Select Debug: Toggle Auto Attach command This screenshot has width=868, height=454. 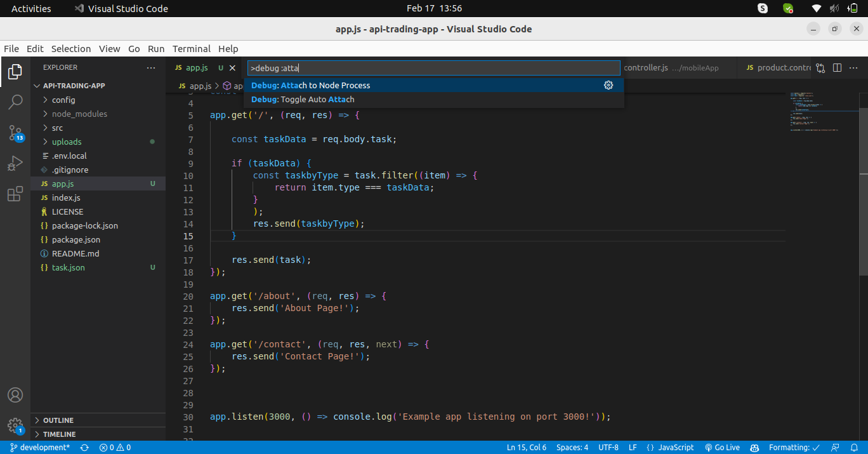[303, 100]
